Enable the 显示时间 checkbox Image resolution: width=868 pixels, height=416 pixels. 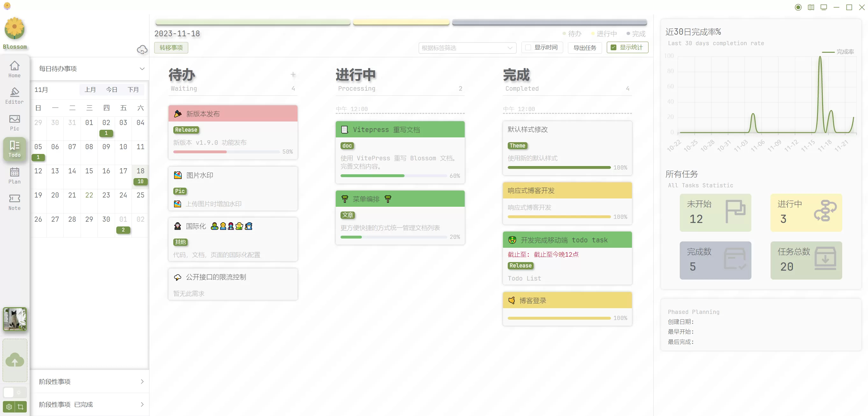(528, 48)
